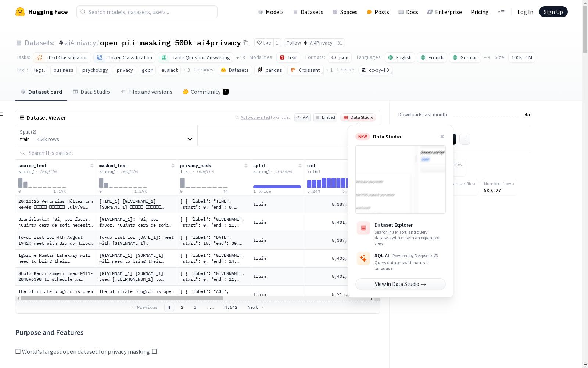Open Posts in the top navigation
The image size is (588, 368).
[x=378, y=12]
